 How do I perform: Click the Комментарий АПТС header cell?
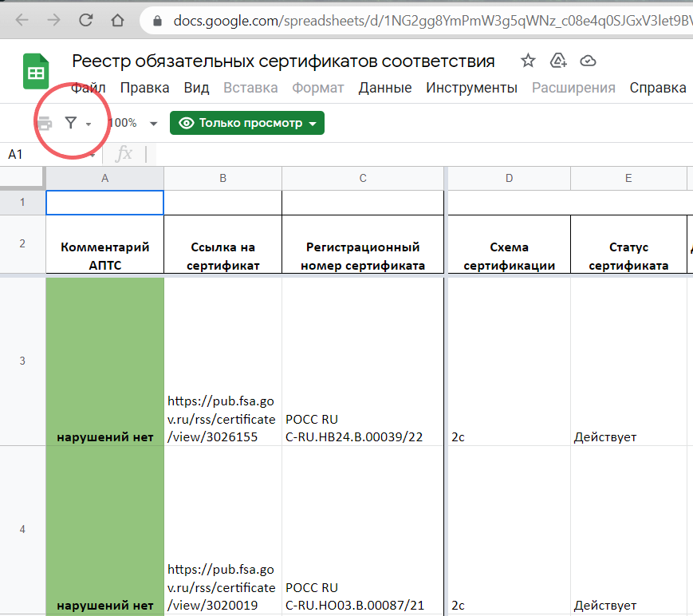pos(104,244)
